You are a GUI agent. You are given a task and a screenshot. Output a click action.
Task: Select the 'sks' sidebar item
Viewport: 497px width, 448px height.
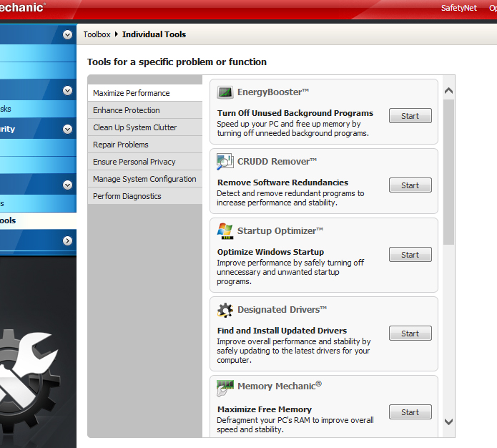coord(38,109)
